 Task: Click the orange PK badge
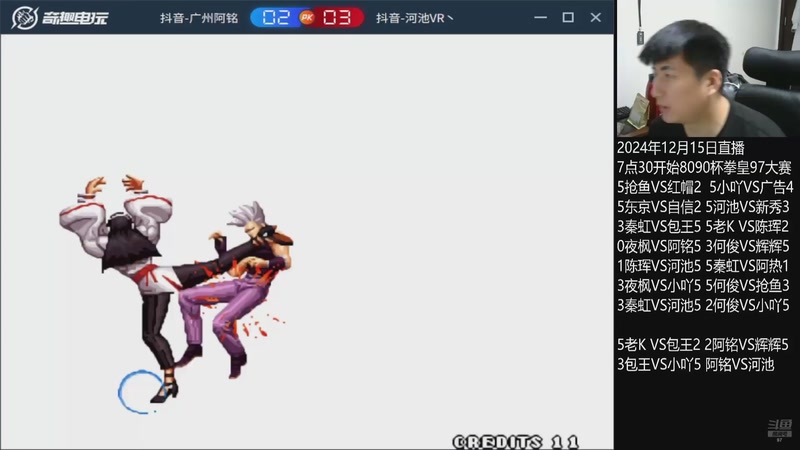307,18
